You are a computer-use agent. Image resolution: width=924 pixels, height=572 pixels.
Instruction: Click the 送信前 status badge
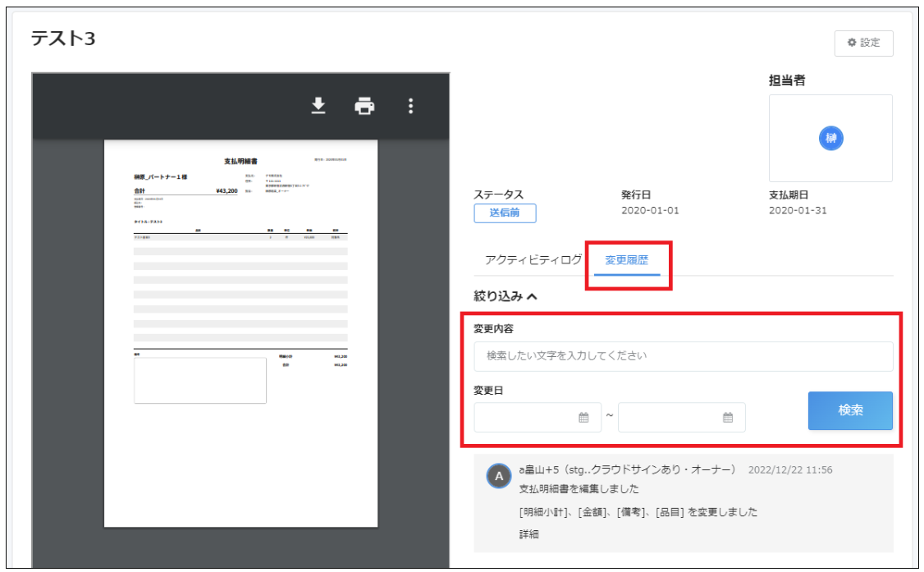[505, 213]
